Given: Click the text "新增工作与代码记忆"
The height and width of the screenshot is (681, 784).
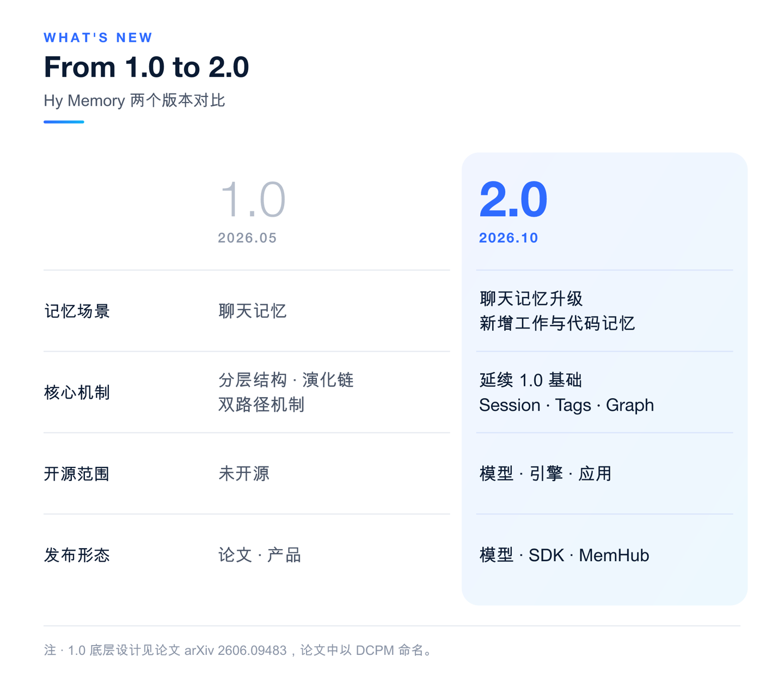Looking at the screenshot, I should point(557,324).
